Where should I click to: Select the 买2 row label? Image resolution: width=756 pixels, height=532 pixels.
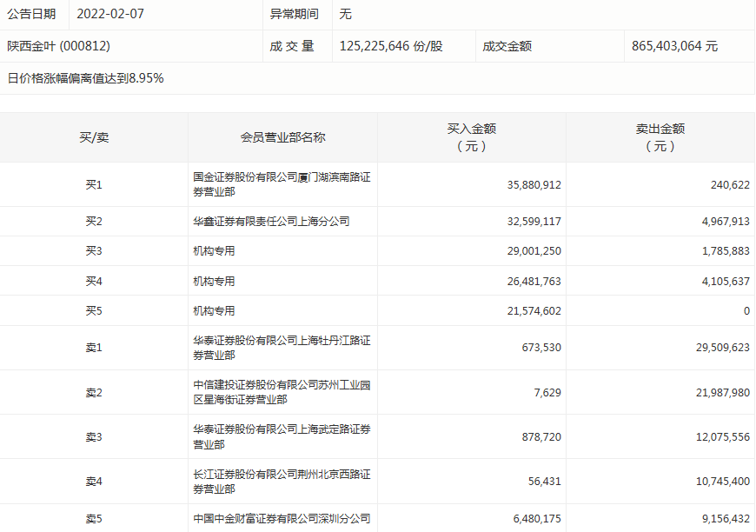tap(94, 222)
